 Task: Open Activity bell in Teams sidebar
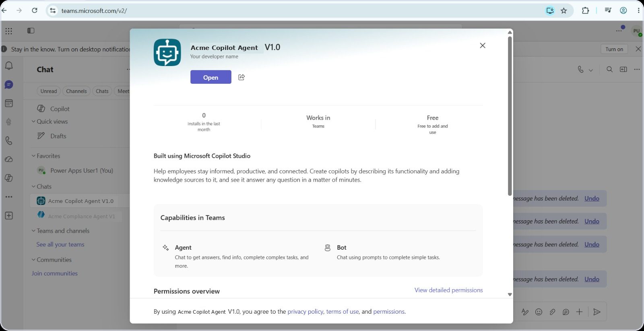(9, 66)
